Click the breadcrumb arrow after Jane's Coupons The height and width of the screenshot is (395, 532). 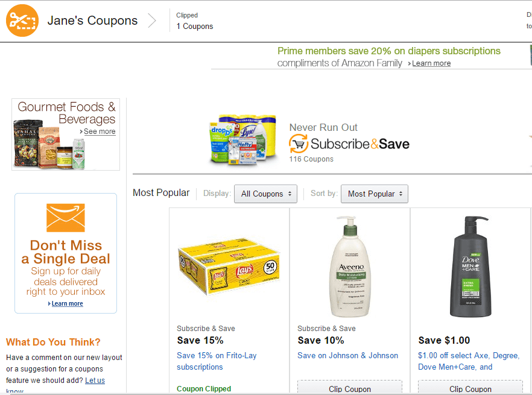click(153, 21)
